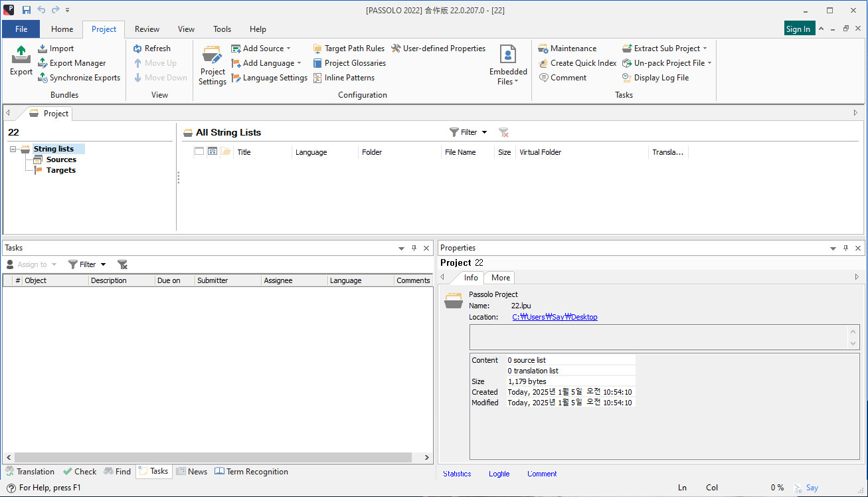This screenshot has width=868, height=497.
Task: Open Tasks panel options dropdown arrow
Action: [x=401, y=248]
